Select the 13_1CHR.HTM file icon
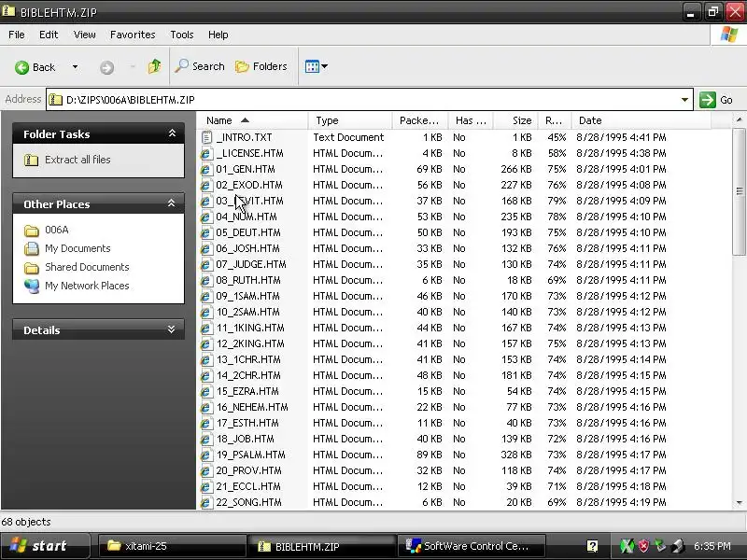 [206, 359]
